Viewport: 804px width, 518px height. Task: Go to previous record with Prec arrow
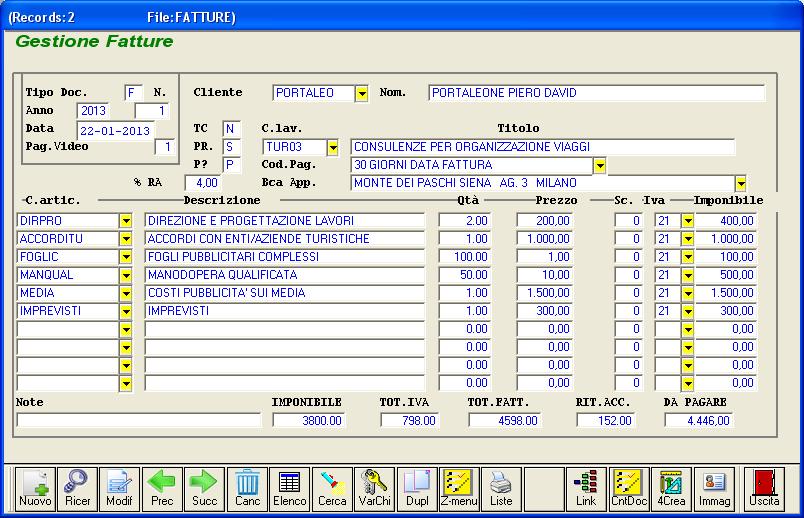(162, 489)
